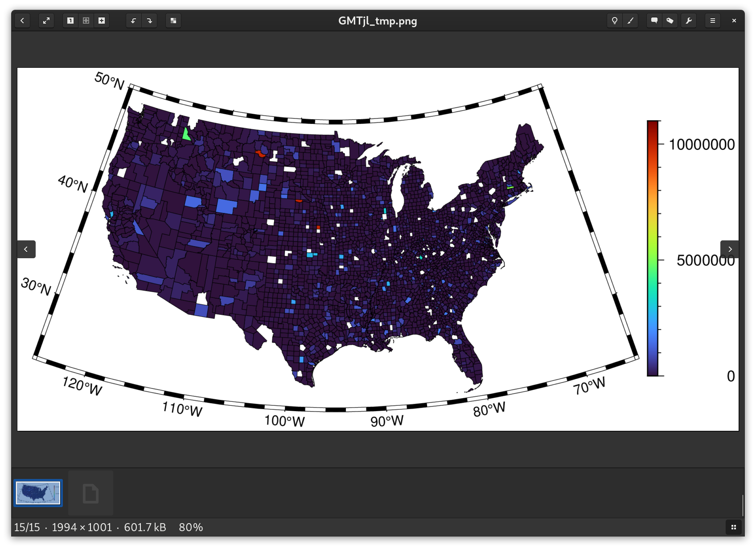Click the 601.7 kB file size text

[x=145, y=527]
